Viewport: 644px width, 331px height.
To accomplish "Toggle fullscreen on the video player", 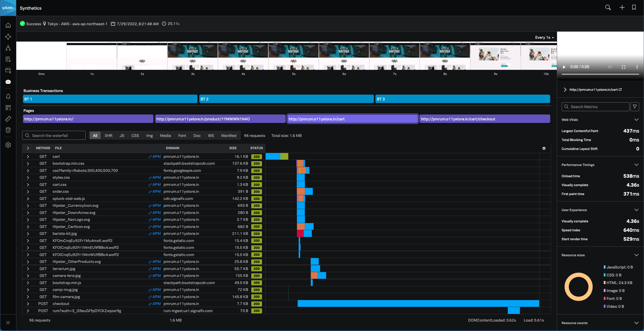I will pos(623,67).
